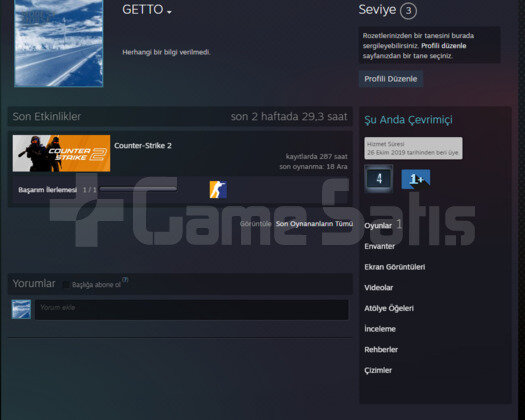Click the level 3 badge circle

point(408,11)
